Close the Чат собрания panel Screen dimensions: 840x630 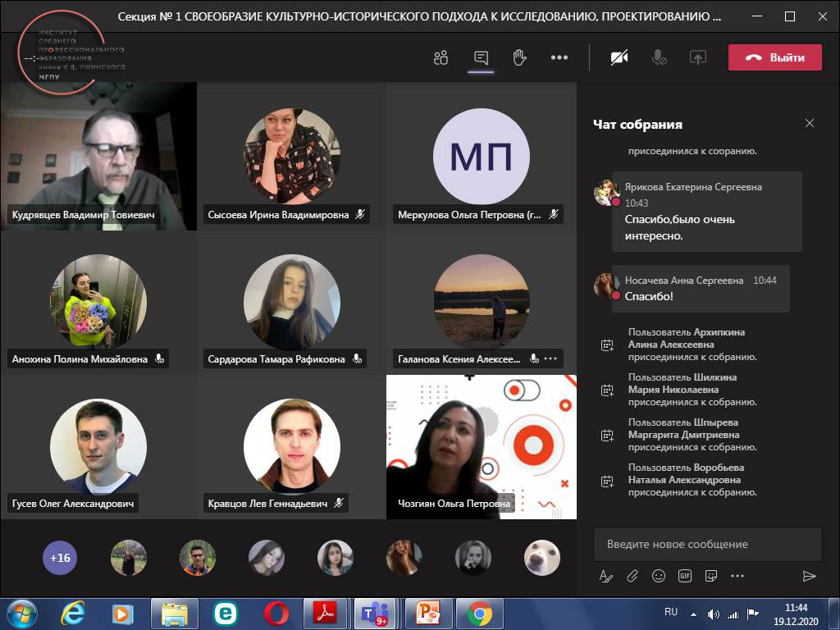810,124
